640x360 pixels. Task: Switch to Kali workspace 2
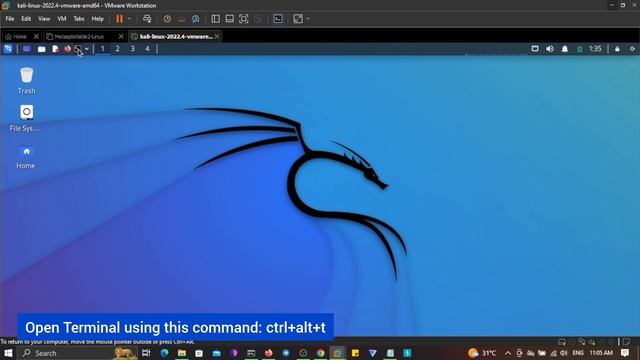tap(118, 49)
